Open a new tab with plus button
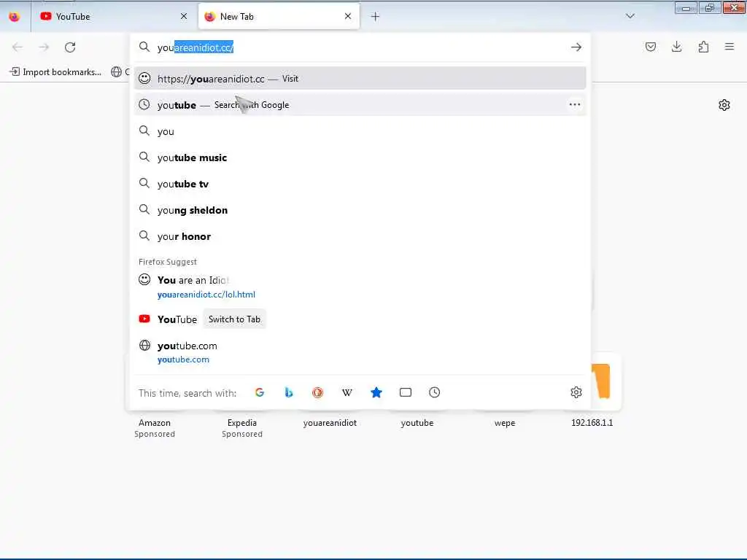Viewport: 747px width, 560px height. (376, 17)
